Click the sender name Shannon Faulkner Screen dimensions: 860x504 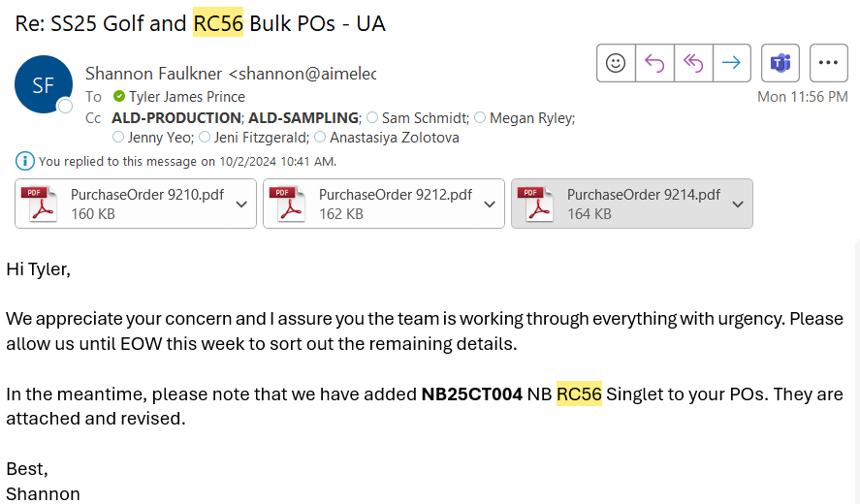[x=153, y=74]
